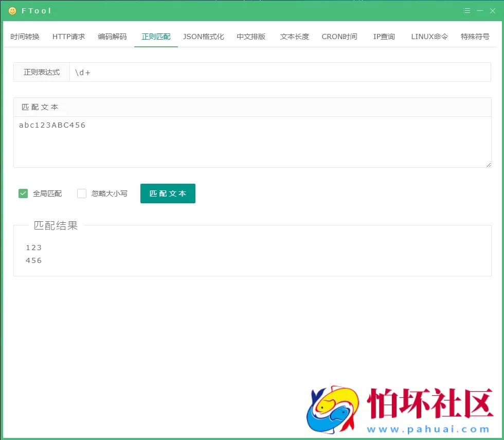Select the 123 result in 匹配结果
This screenshot has height=440, width=504.
[x=33, y=247]
